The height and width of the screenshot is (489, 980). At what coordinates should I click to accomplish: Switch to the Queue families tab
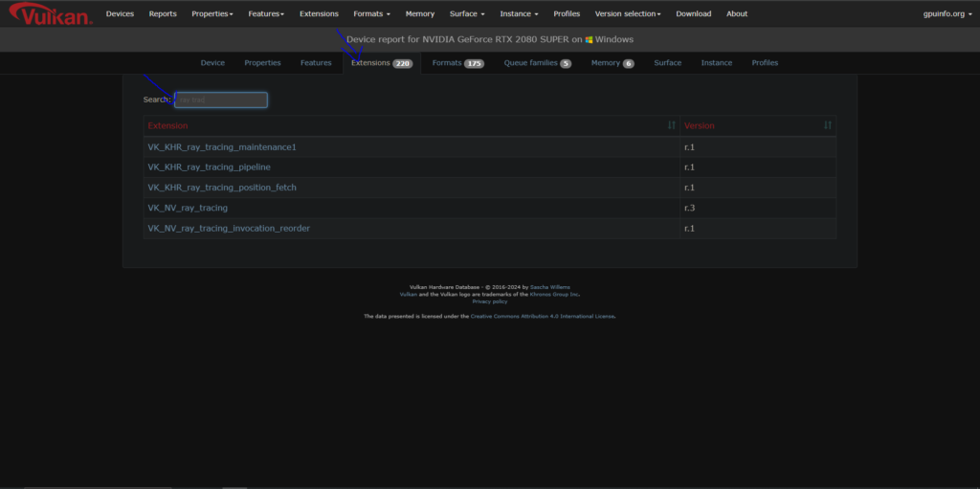(x=538, y=63)
